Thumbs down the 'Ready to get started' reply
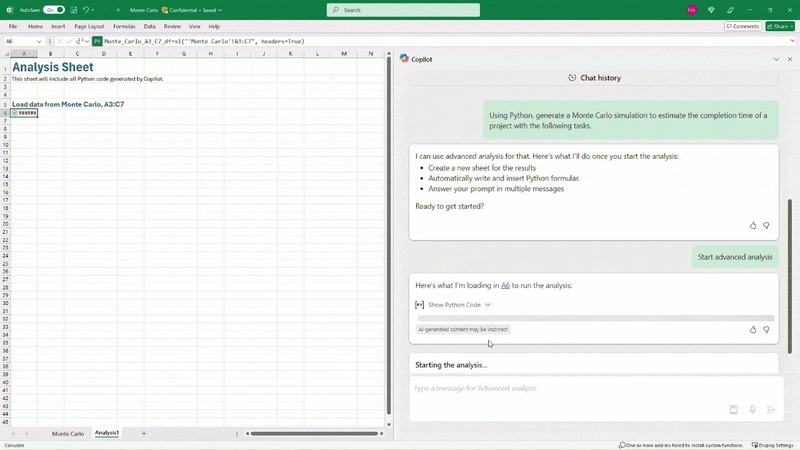The height and width of the screenshot is (450, 800). [x=766, y=226]
